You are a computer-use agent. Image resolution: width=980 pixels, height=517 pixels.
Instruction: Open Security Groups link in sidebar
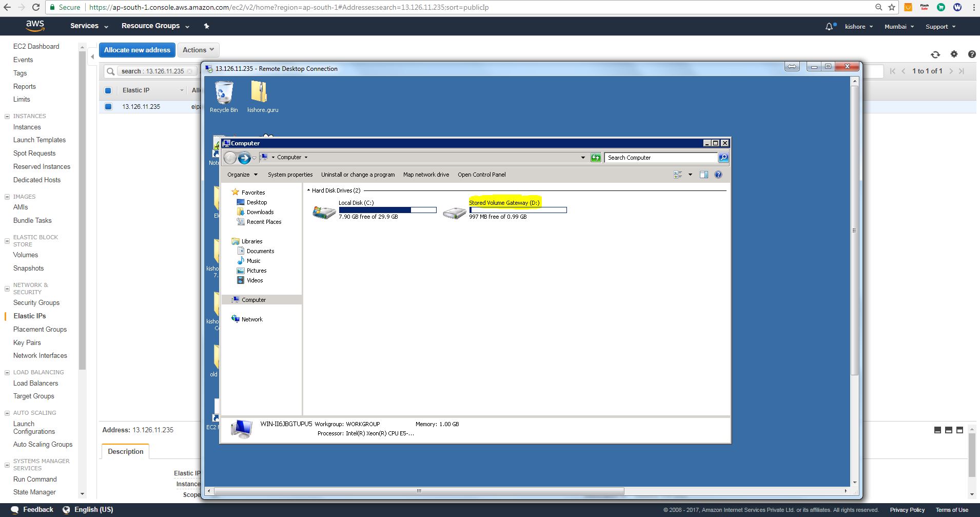(x=36, y=302)
